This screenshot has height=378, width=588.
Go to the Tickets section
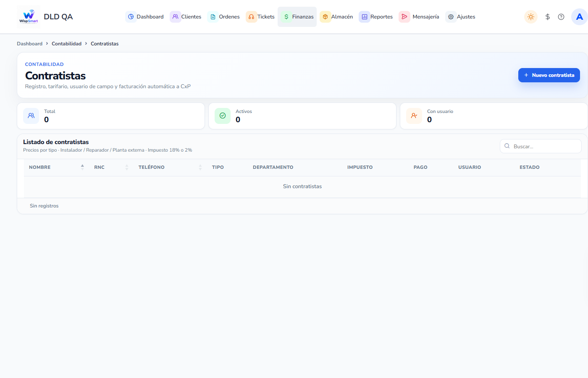[x=260, y=17]
